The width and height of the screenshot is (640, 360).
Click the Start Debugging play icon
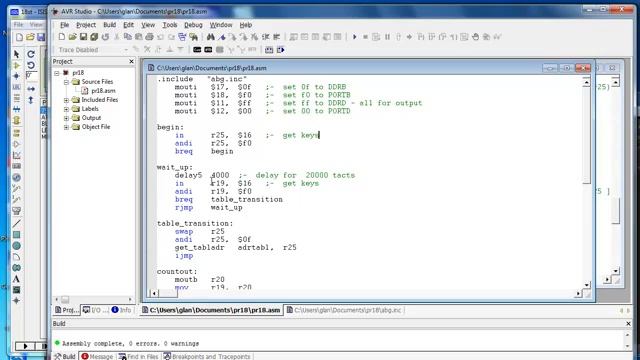pyautogui.click(x=354, y=37)
